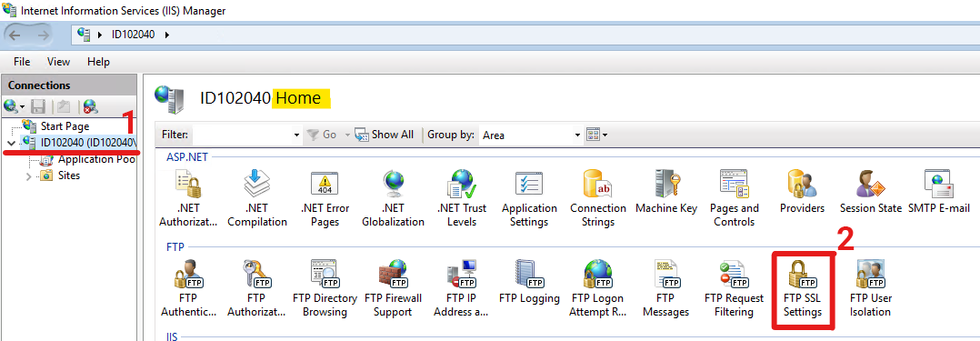The height and width of the screenshot is (341, 980).
Task: Collapse the ID102040 server node
Action: pyautogui.click(x=11, y=143)
